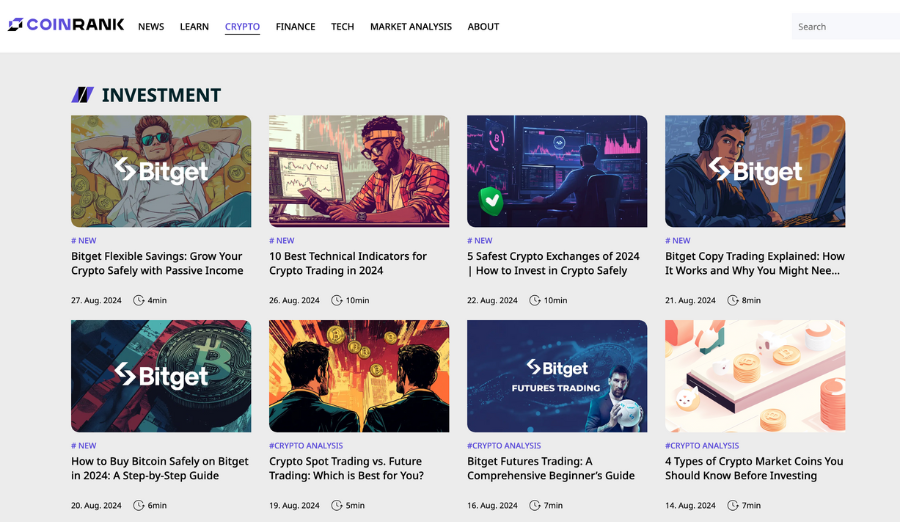Open Spot vs. Future Trading thumbnail
The height and width of the screenshot is (522, 900).
(359, 376)
